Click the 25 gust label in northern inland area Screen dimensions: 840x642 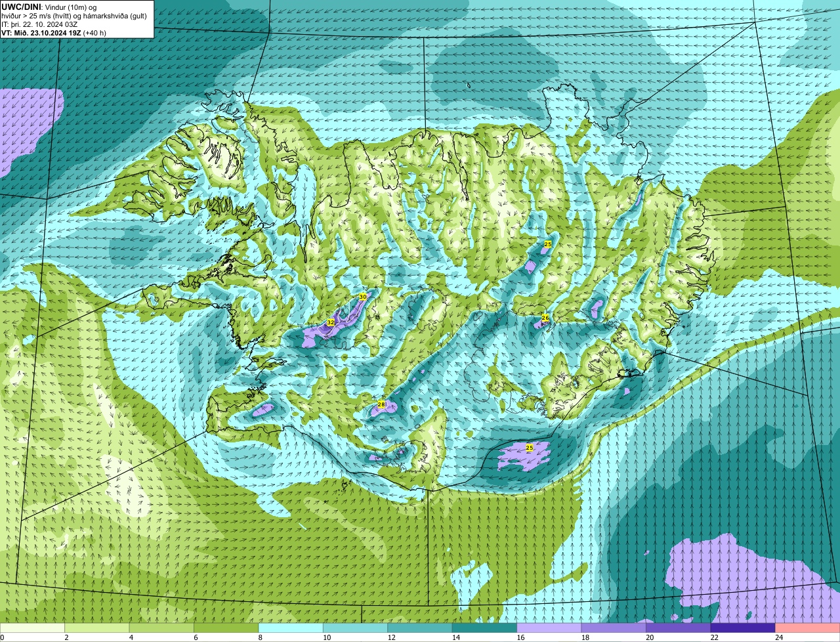coord(547,244)
